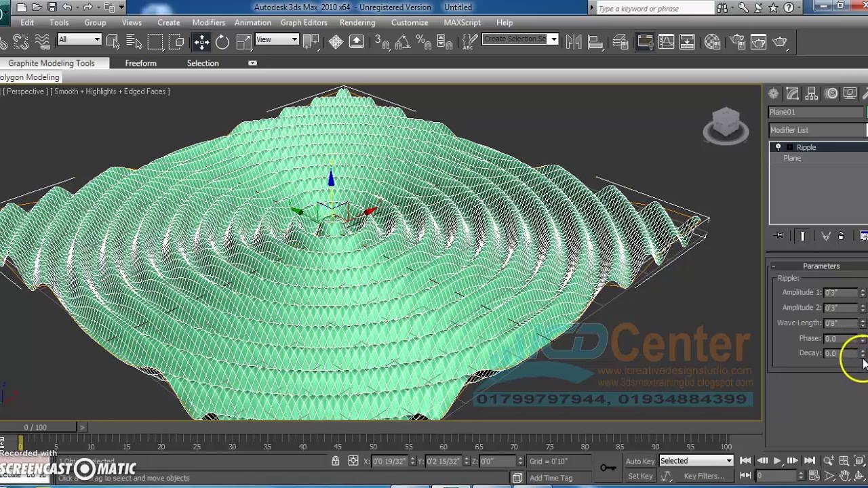Click the Amplitude 1 value field
868x488 pixels.
[841, 293]
